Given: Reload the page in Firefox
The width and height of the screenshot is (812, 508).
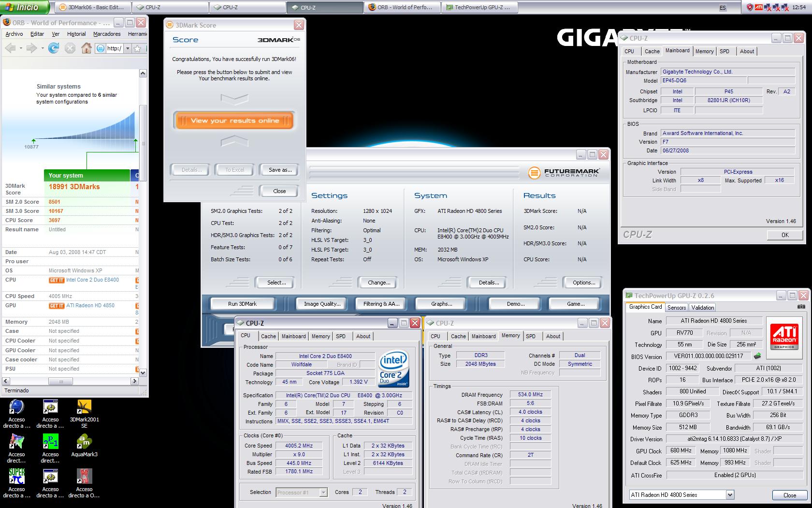Looking at the screenshot, I should 54,48.
